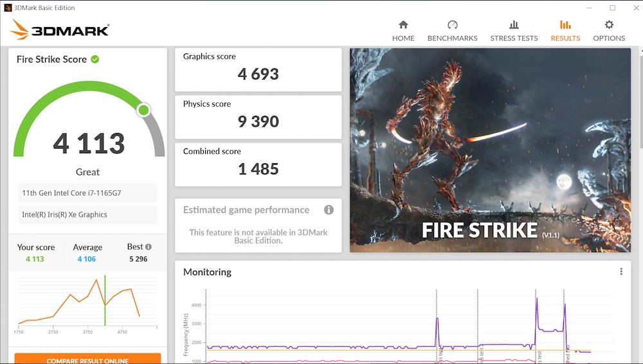Click Your score 4 113 value
Viewport: 643px width, 364px height.
[x=35, y=259]
